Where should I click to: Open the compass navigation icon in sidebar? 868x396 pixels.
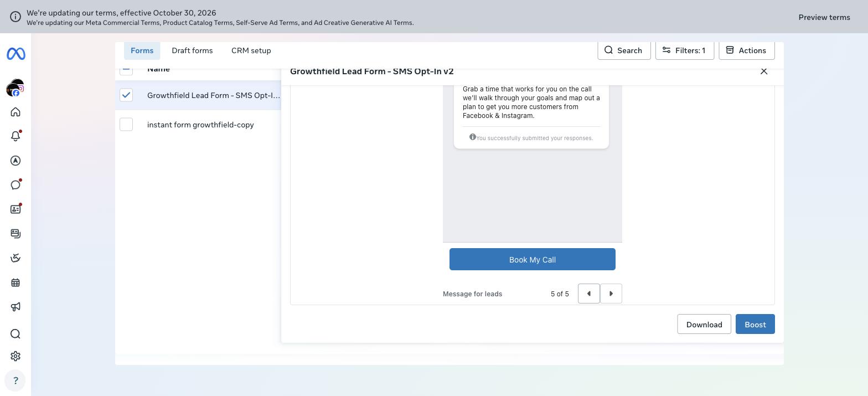15,161
